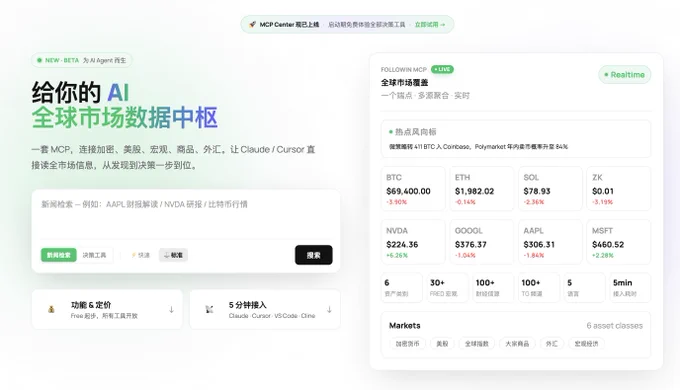Open the ETH $1,982.02 price card
Screen dimensions: 680x390
[x=481, y=189]
